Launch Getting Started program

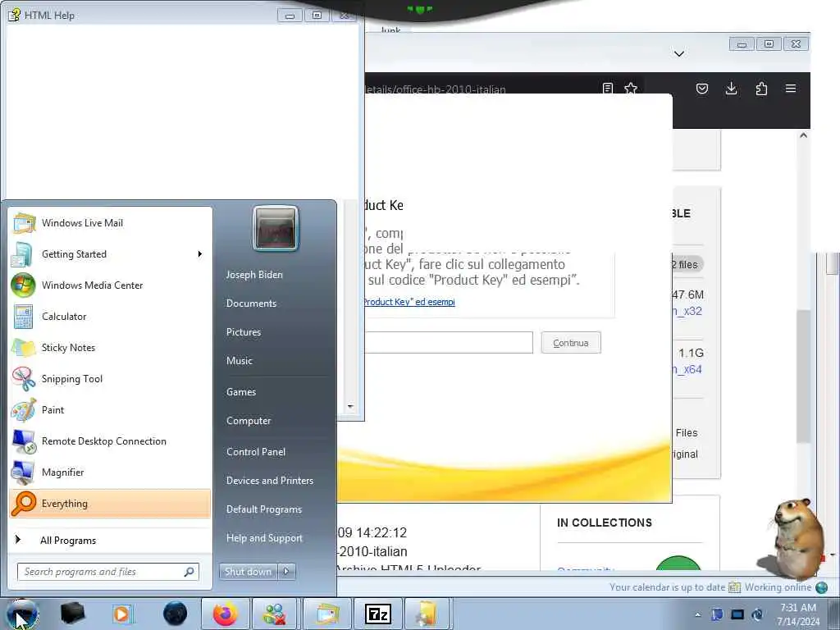pos(110,254)
